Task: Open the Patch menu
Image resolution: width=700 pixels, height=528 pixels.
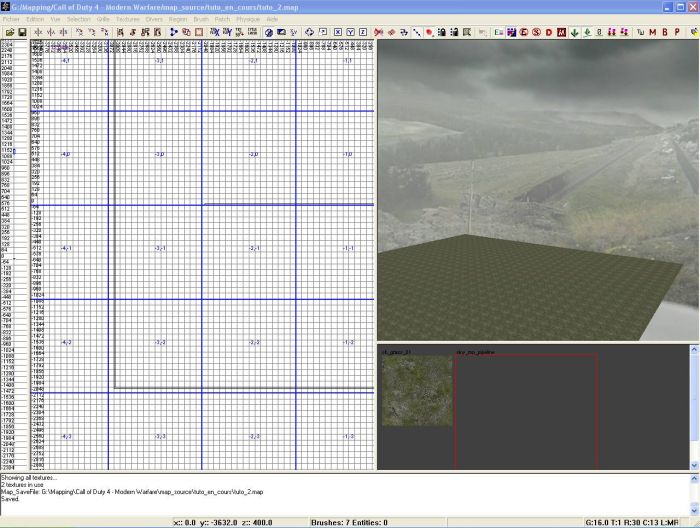Action: pyautogui.click(x=222, y=19)
